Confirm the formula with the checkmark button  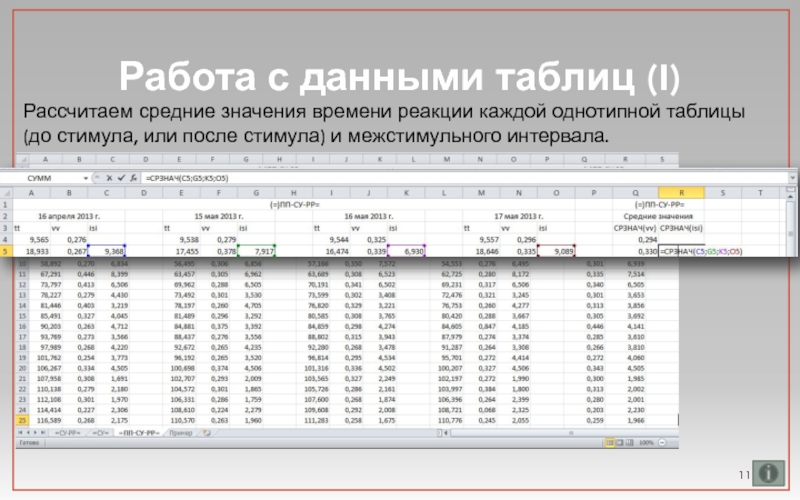[x=120, y=177]
